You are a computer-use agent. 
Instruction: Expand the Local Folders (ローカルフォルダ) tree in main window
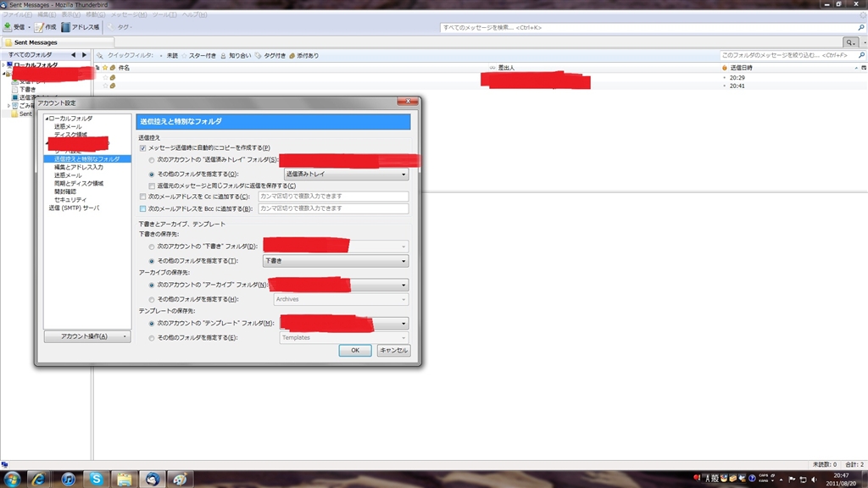[3, 65]
